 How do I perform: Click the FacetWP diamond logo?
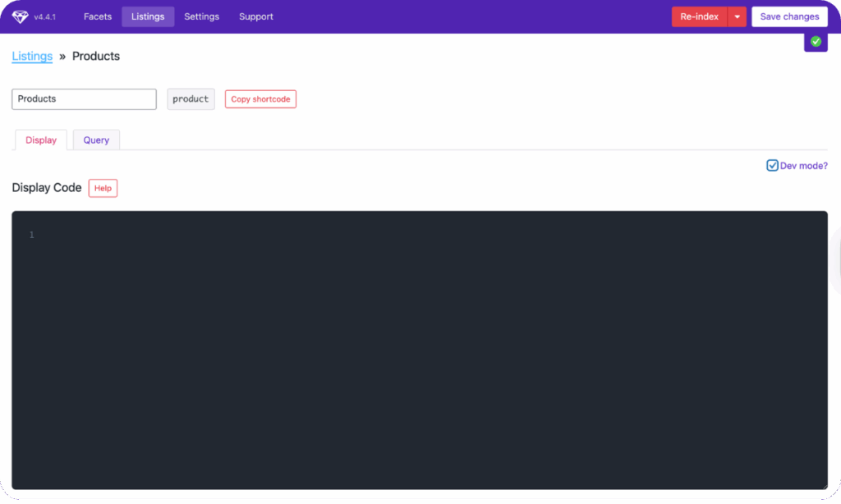coord(20,16)
